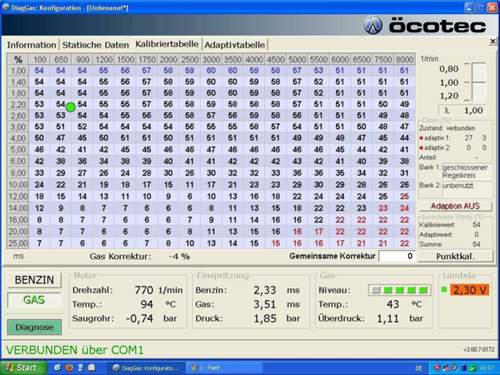Click the gas Niveau level indicator bar
Viewport: 500px width, 375px height.
pos(400,290)
